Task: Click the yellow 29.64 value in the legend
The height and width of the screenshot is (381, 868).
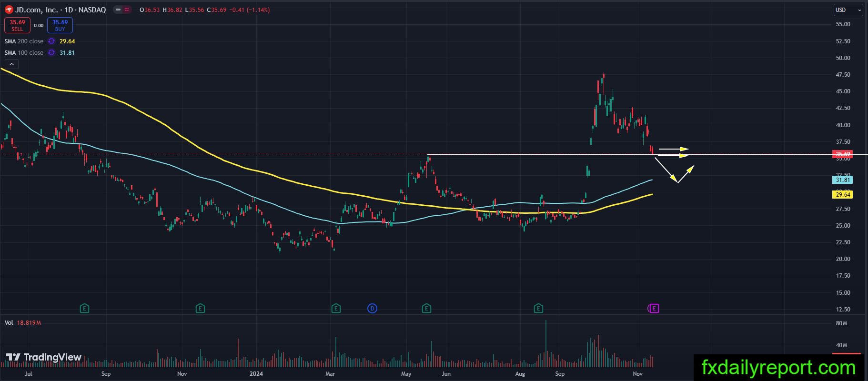Action: point(67,41)
